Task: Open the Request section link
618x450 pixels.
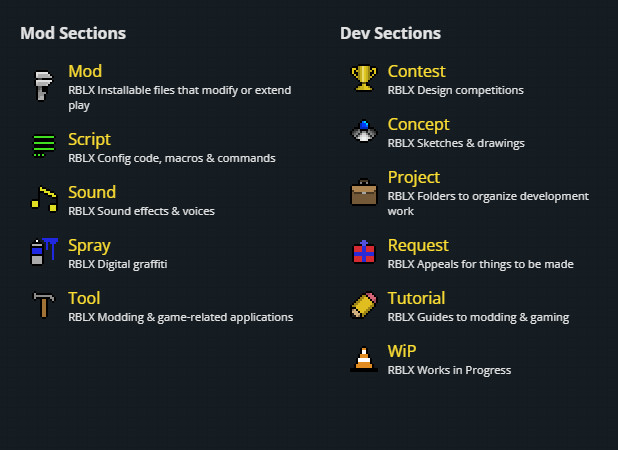Action: point(418,246)
